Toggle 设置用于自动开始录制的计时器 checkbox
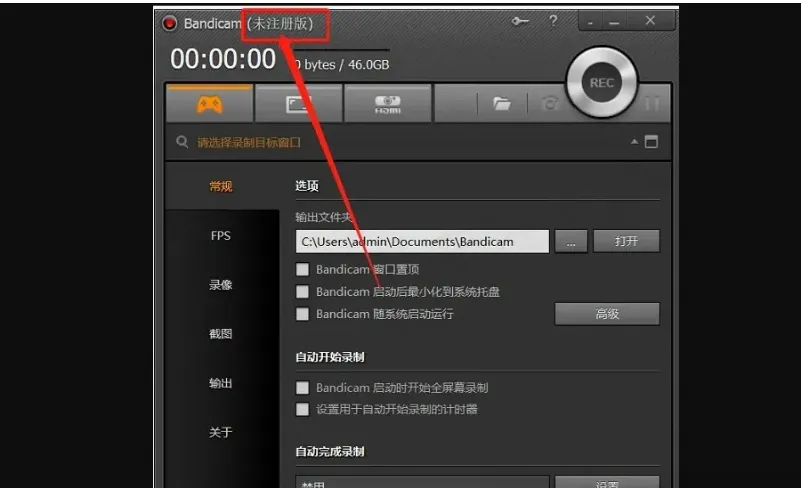Screen dimensions: 801x488 [x=302, y=409]
